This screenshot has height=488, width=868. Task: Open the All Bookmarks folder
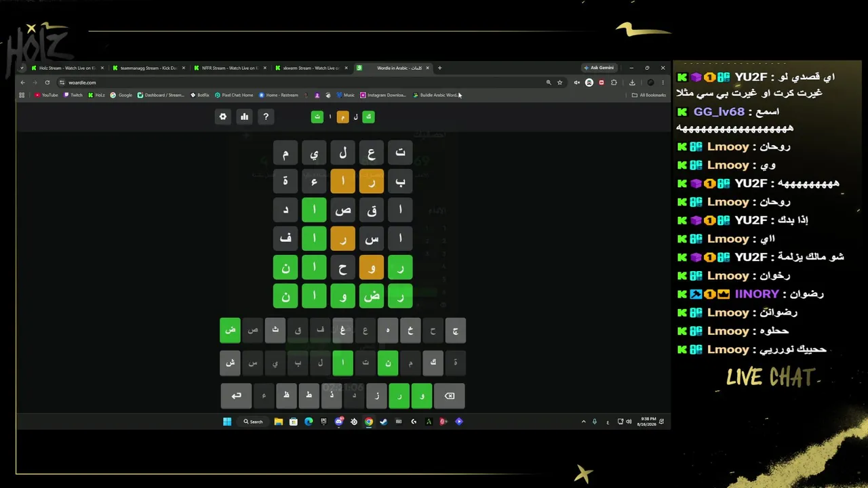click(x=649, y=95)
